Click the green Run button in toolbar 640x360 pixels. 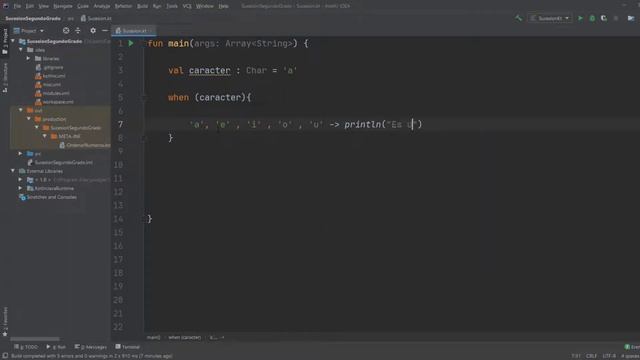point(580,18)
